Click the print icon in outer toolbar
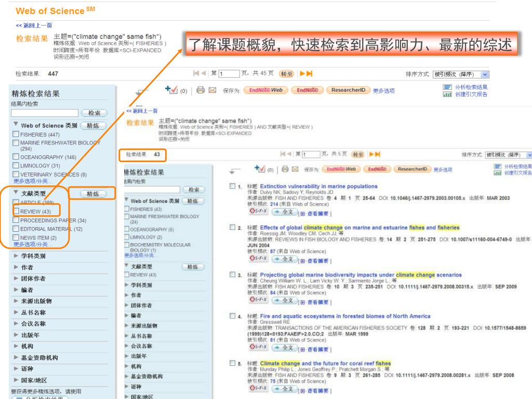The height and width of the screenshot is (399, 532). (x=201, y=90)
